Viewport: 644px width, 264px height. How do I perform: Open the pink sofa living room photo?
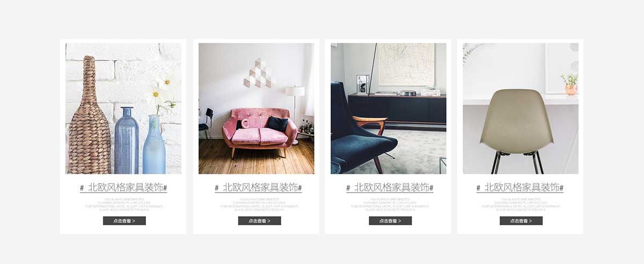257,108
